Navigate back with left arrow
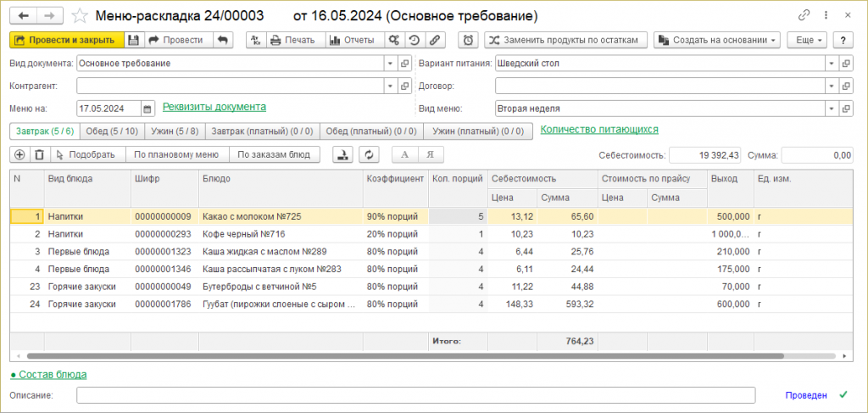 23,15
